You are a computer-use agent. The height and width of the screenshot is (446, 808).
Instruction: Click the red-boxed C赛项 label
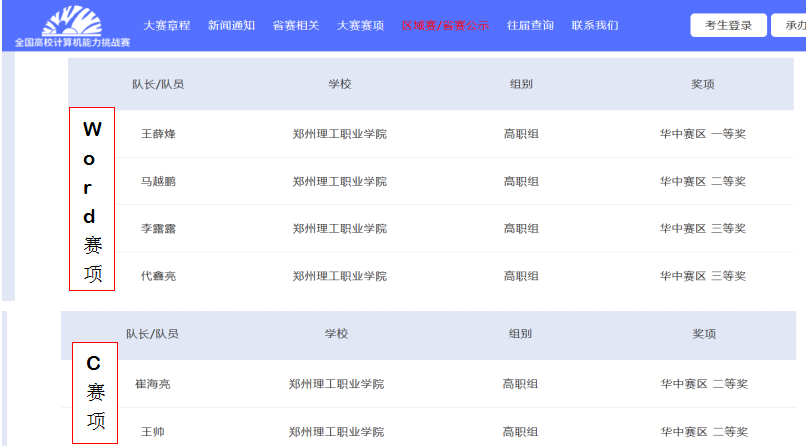click(96, 392)
